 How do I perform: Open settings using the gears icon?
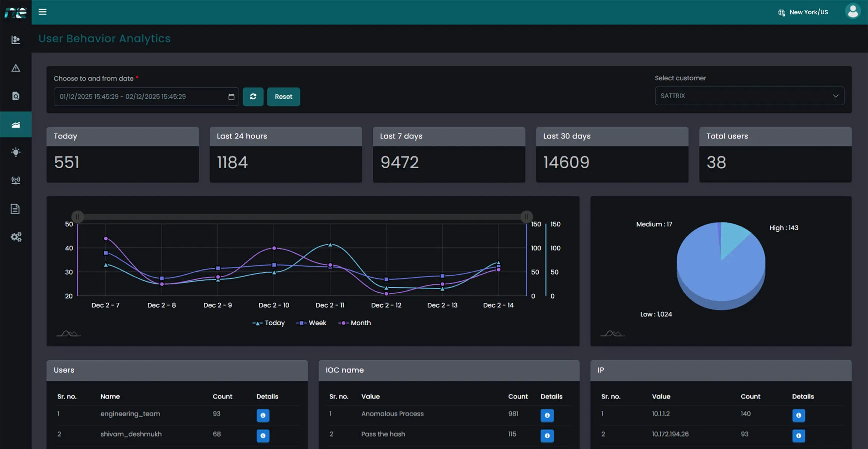[16, 236]
